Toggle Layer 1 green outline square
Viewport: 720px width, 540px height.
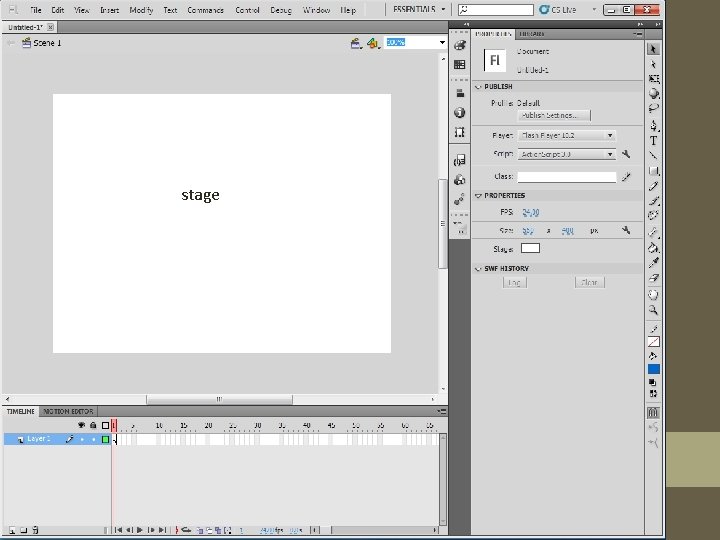tap(105, 439)
